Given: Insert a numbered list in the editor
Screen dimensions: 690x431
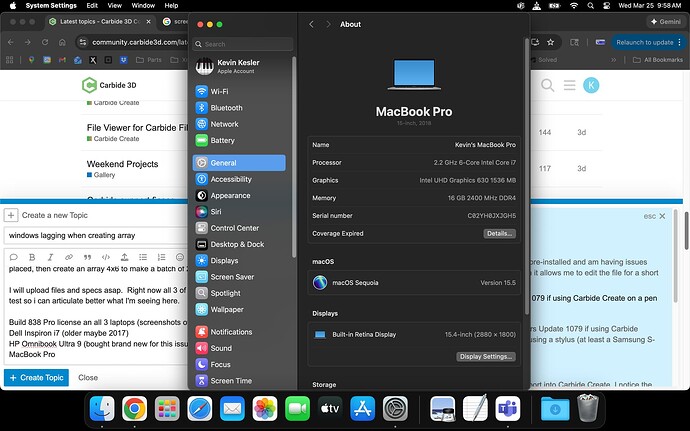Looking at the screenshot, I should click(161, 257).
